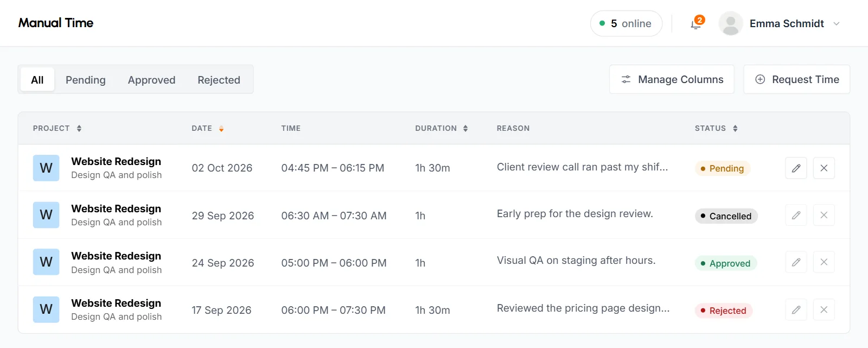Viewport: 868px width, 348px height.
Task: Click reason 'Client review call ran past my shif...'
Action: click(583, 167)
